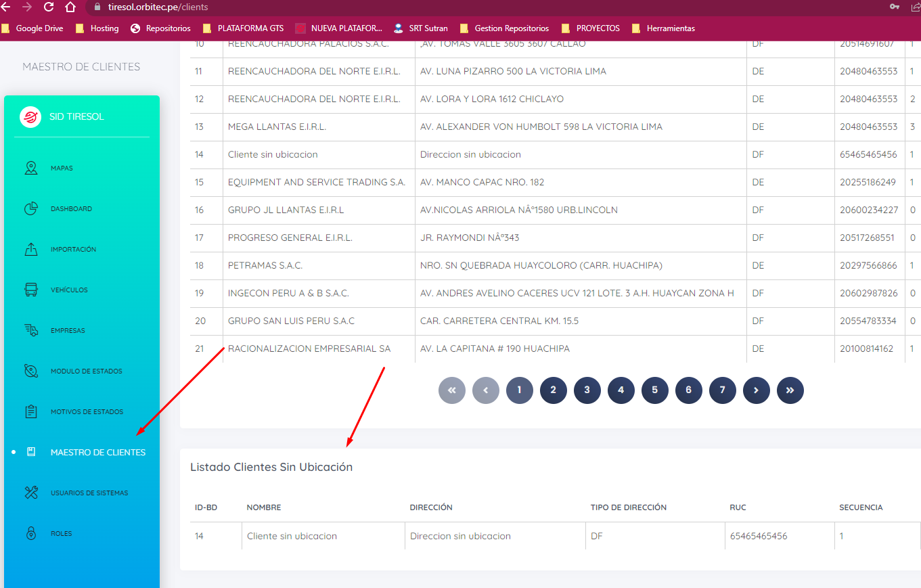Click the Mapas location pin icon
Screen dimensions: 921x588
point(31,168)
